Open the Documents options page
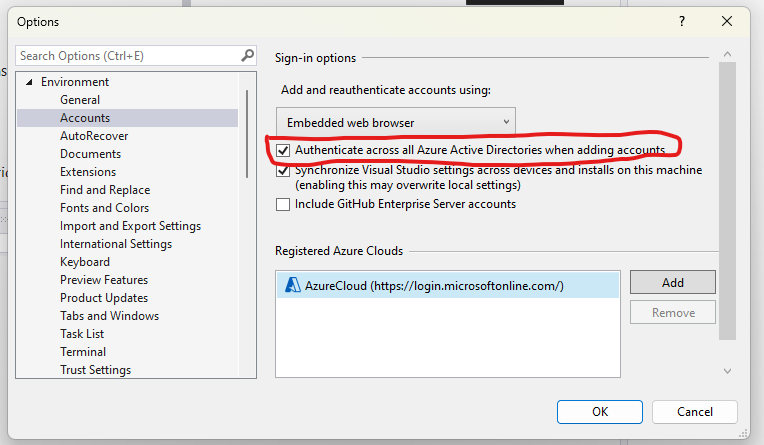 [90, 154]
